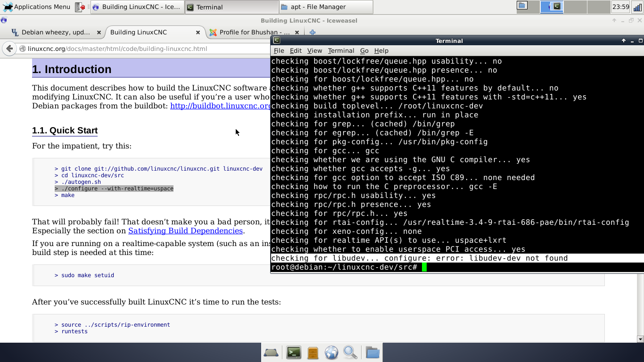Launch web browser globe in dock

pyautogui.click(x=331, y=353)
